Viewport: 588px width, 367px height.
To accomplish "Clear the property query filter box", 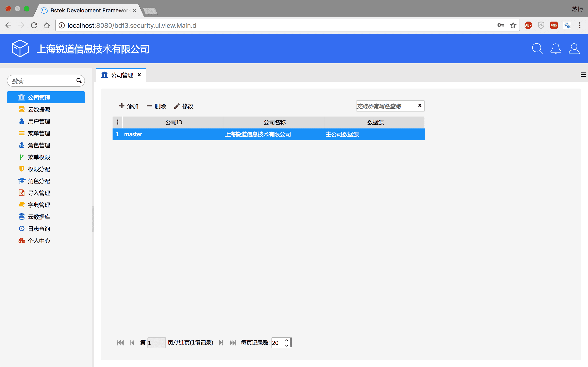I will click(420, 106).
